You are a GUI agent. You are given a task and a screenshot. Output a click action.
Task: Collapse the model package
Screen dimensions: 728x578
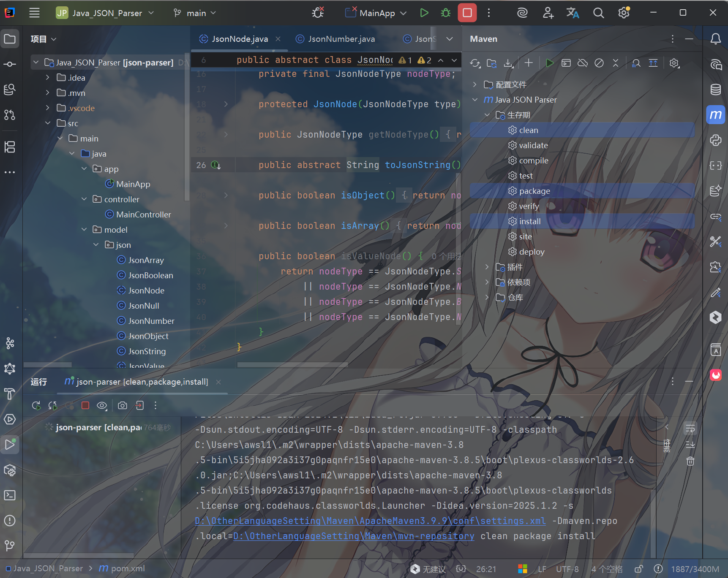[84, 229]
